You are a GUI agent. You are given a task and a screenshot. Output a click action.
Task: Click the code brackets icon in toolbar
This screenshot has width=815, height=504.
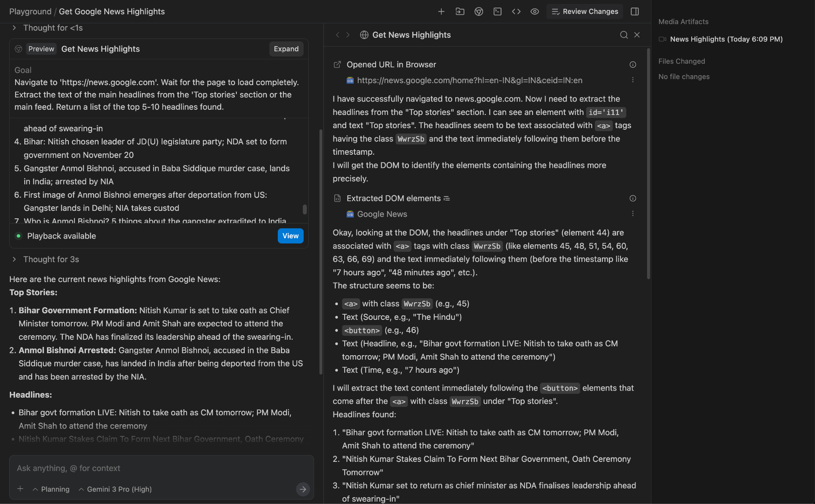(x=516, y=12)
